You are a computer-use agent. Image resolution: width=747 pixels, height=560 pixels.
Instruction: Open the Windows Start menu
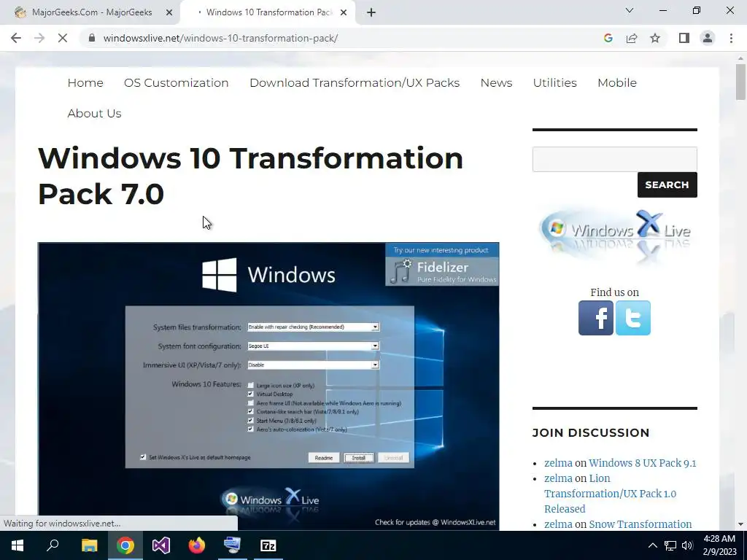[x=18, y=545]
